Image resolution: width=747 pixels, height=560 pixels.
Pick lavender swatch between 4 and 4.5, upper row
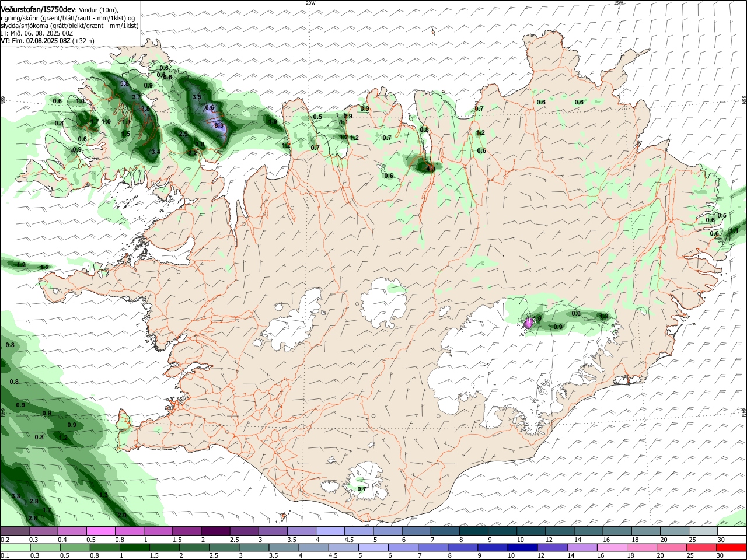click(330, 531)
